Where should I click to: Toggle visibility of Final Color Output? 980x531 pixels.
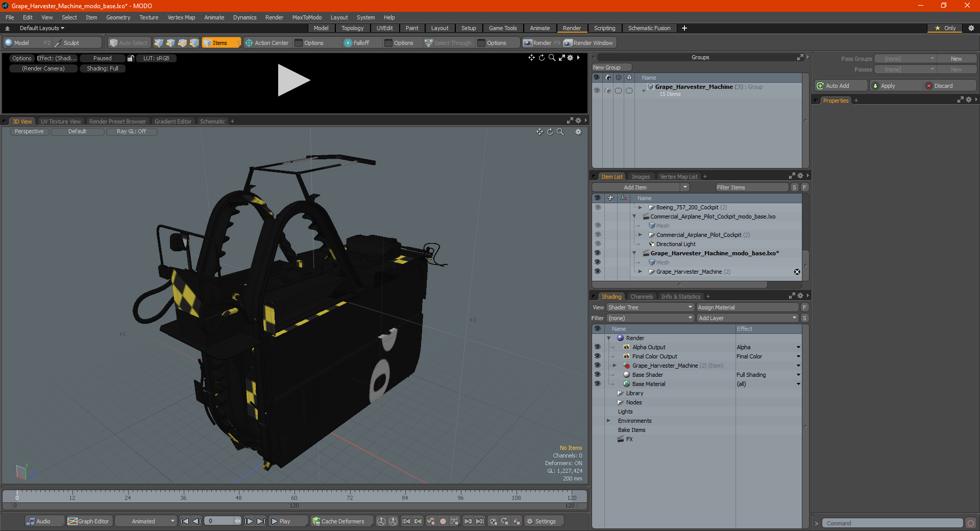(597, 356)
